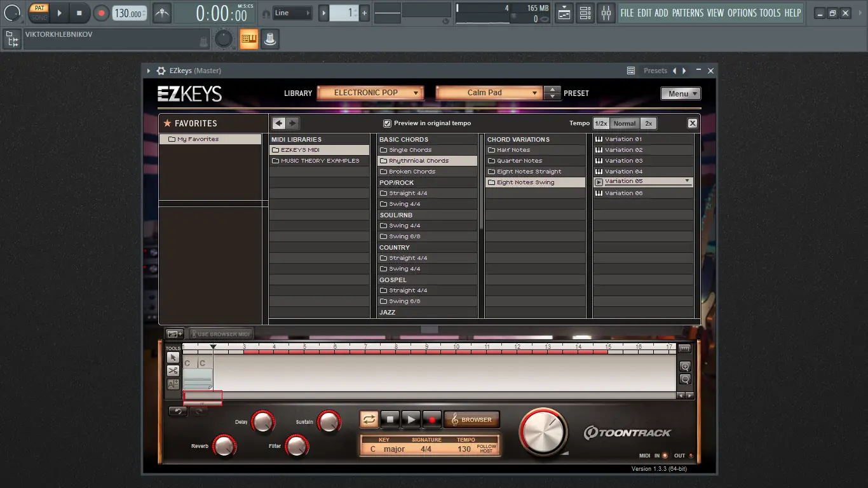Start playback with the EZkeys play button
The width and height of the screenshot is (868, 488).
coord(410,419)
